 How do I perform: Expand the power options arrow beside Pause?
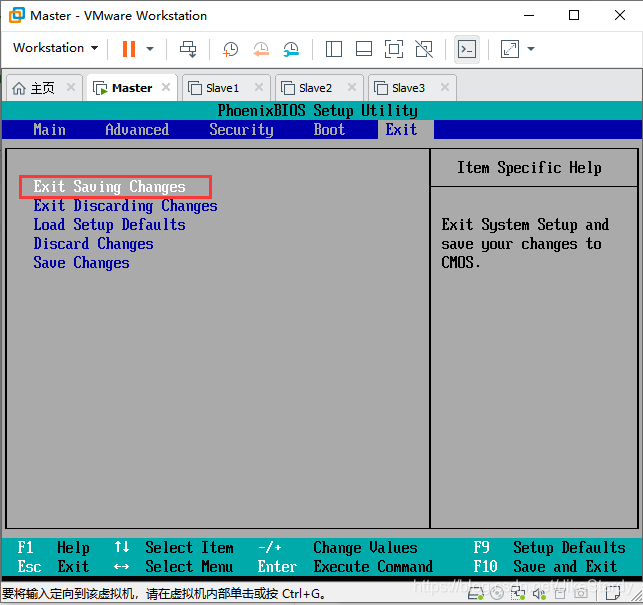(x=150, y=49)
